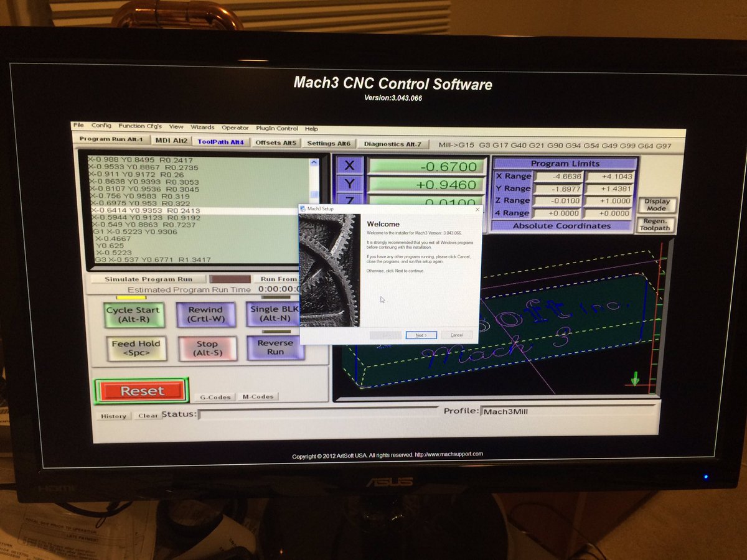Open the File menu
The height and width of the screenshot is (560, 747).
point(78,126)
